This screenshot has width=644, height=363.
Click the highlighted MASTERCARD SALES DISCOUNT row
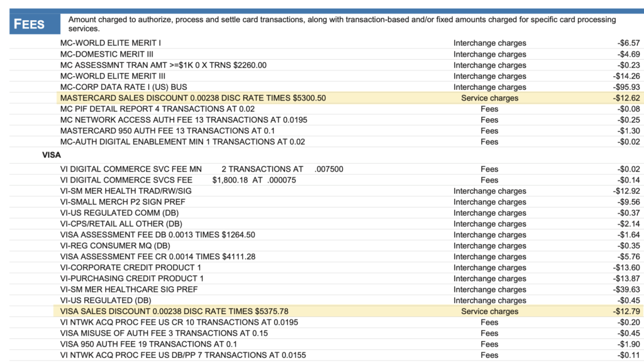(192, 98)
